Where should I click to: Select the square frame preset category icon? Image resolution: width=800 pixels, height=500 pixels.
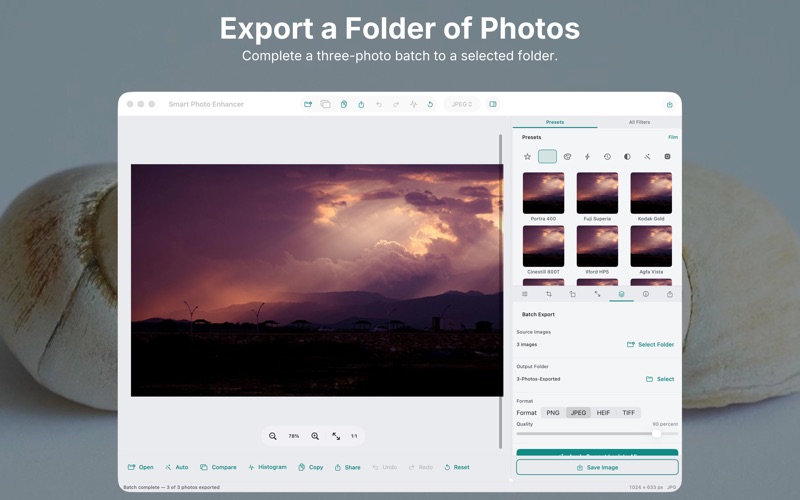tap(667, 157)
